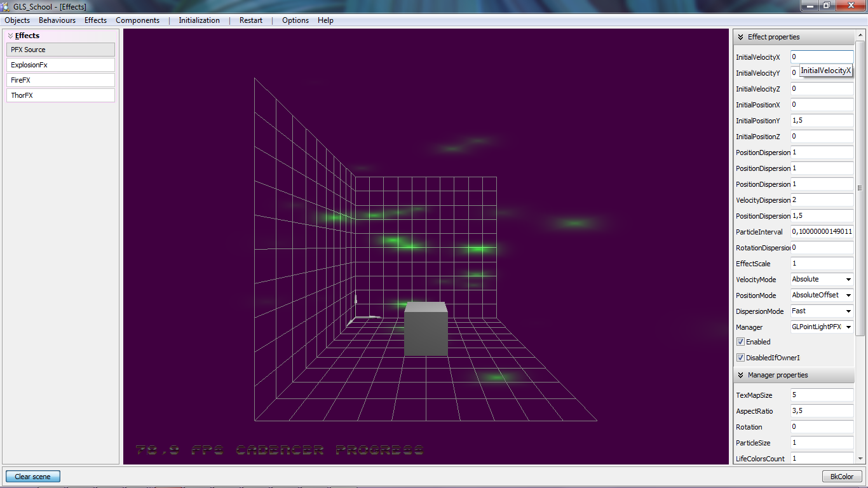868x488 pixels.
Task: Uncheck the DisabledIfOwnerI checkbox
Action: coord(740,358)
